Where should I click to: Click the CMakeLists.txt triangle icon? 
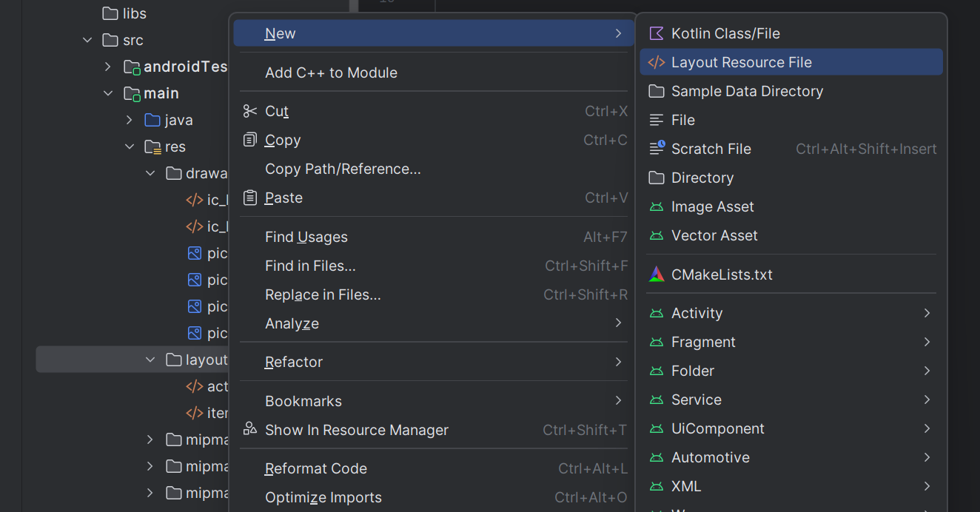tap(656, 274)
